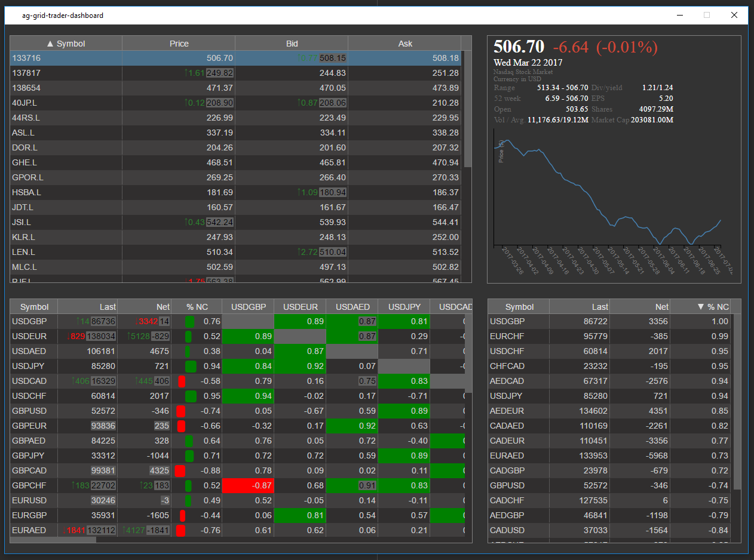Viewport: 754px width, 560px height.
Task: Select the JDT.L stock row
Action: [x=235, y=207]
